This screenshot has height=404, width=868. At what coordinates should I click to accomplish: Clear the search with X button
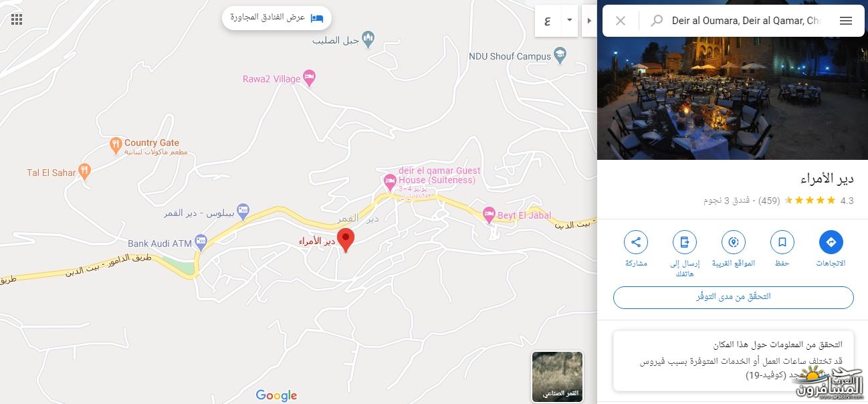pos(621,21)
